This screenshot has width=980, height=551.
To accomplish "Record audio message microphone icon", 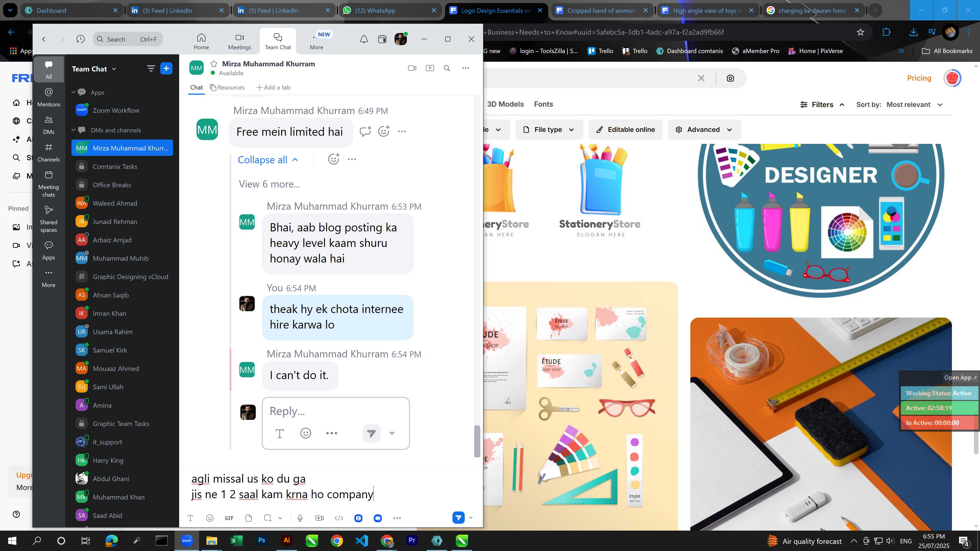I will (300, 518).
